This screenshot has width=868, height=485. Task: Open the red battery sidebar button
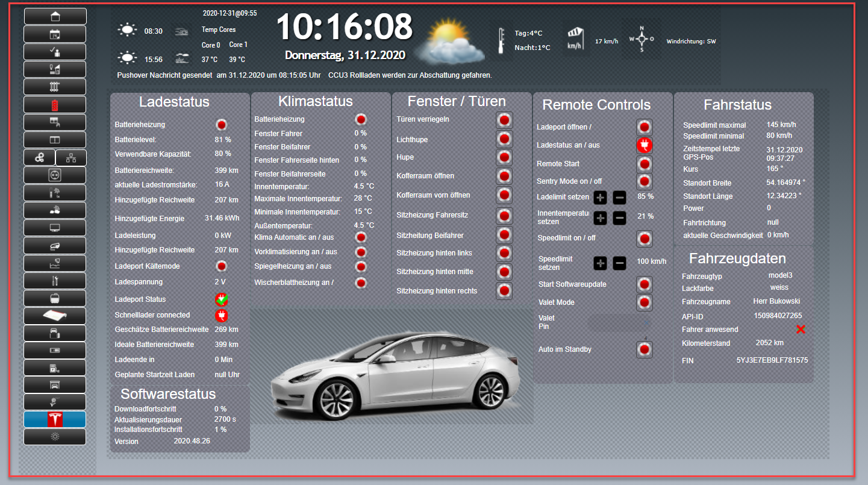55,105
